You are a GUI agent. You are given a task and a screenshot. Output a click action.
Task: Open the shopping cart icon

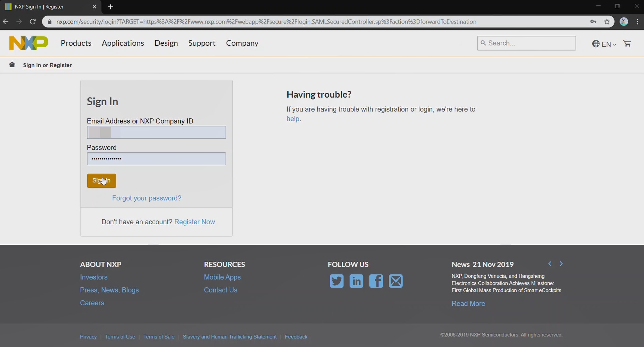pyautogui.click(x=627, y=44)
